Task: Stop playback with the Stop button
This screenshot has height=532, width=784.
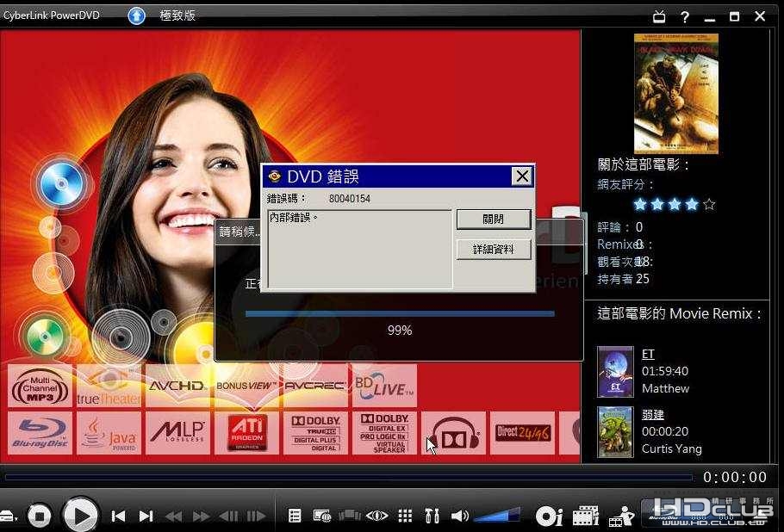Action: tap(40, 516)
